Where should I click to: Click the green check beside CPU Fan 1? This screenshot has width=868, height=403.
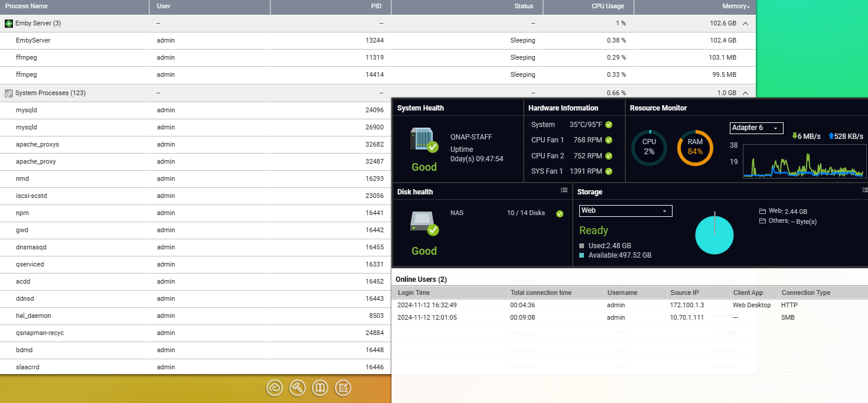pyautogui.click(x=608, y=140)
